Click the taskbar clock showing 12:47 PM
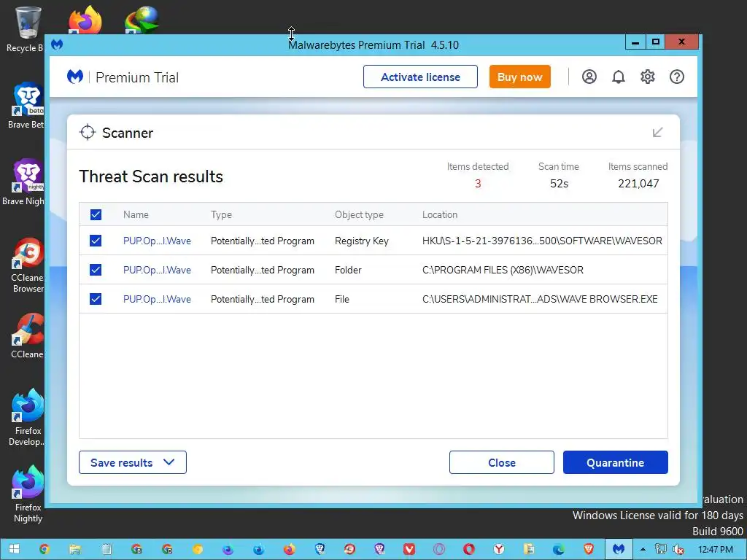Viewport: 747px width, 560px height. coord(715,549)
